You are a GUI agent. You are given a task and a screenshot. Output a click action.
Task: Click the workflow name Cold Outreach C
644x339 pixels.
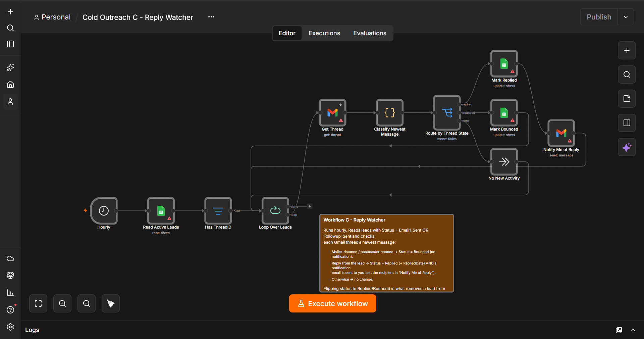point(138,17)
